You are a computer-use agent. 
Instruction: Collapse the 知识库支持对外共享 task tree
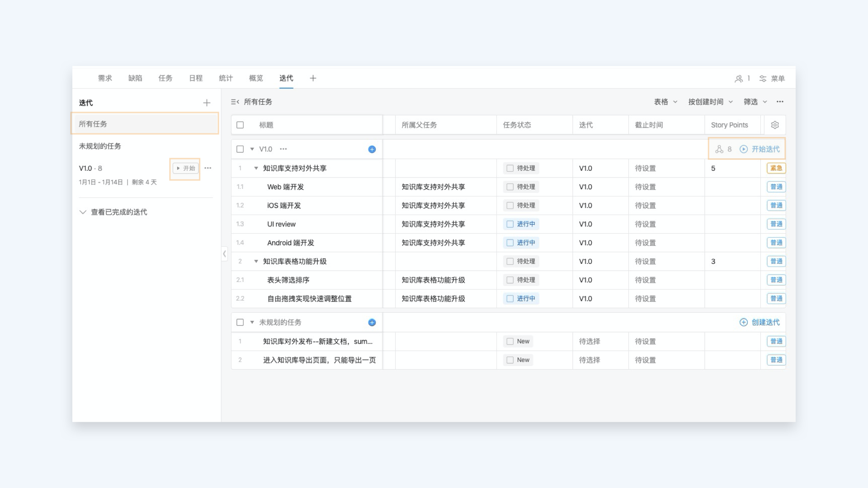(x=256, y=169)
